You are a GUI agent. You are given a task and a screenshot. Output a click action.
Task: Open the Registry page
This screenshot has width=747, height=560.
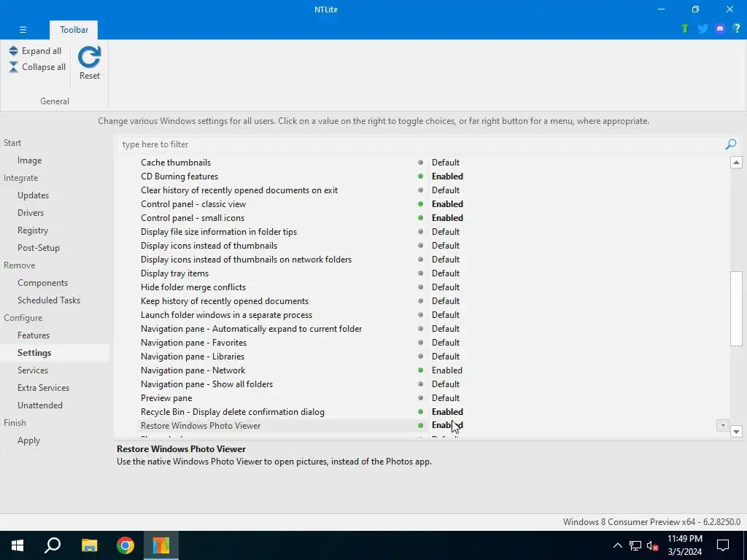click(33, 230)
